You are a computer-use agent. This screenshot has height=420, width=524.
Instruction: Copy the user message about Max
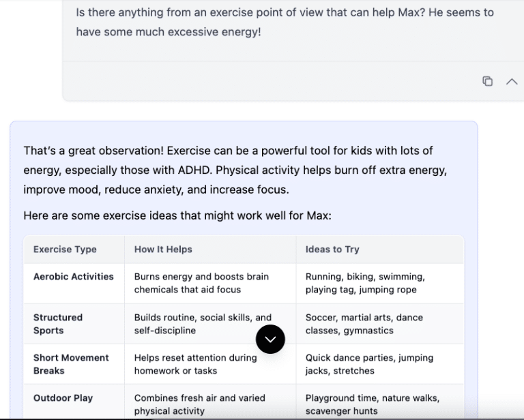488,81
